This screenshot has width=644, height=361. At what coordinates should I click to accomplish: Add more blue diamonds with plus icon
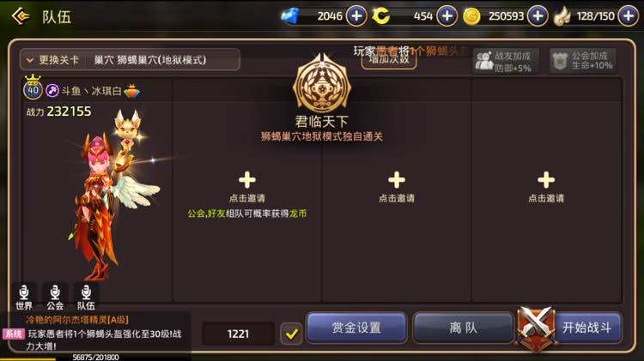click(356, 16)
